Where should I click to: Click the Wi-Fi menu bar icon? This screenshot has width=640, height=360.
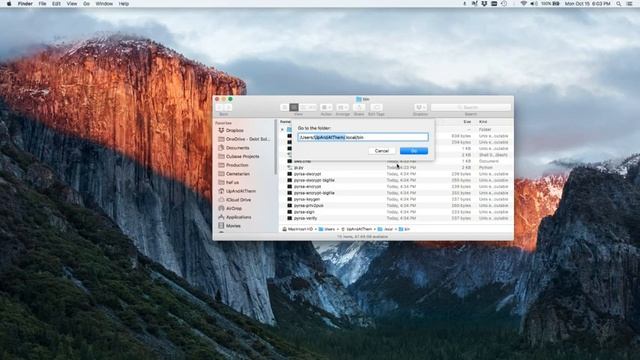click(524, 4)
